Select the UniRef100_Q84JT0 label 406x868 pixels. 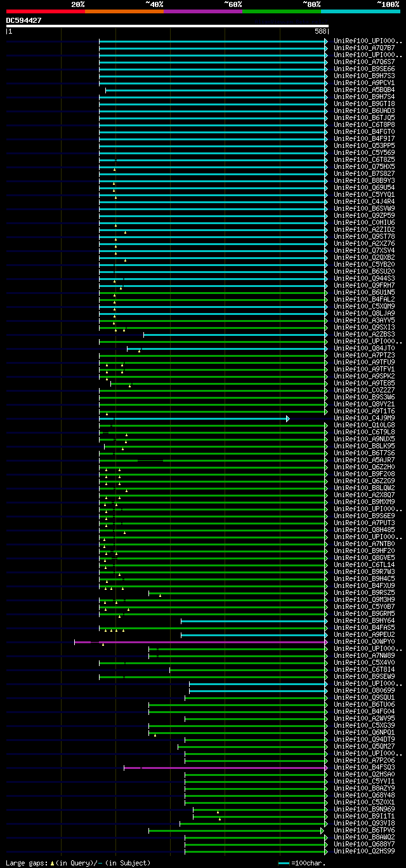364,348
